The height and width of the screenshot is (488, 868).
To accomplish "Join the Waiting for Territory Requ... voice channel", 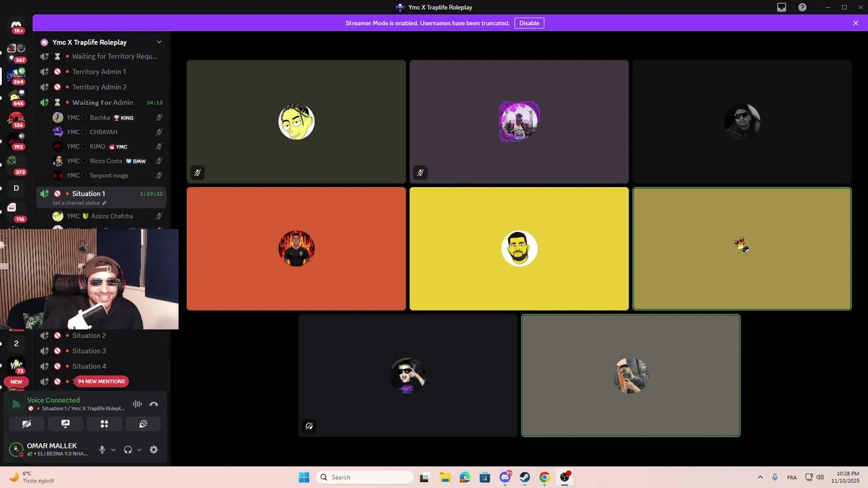I will (102, 56).
